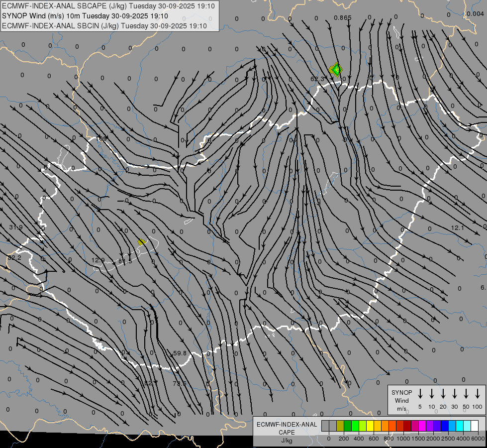The image size is (487, 448).
Task: Click the yellow 600 J/kg legend swatch
Action: point(370,426)
